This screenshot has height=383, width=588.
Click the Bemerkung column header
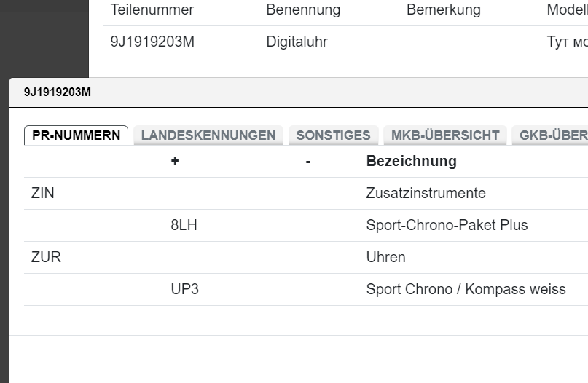[x=443, y=9]
